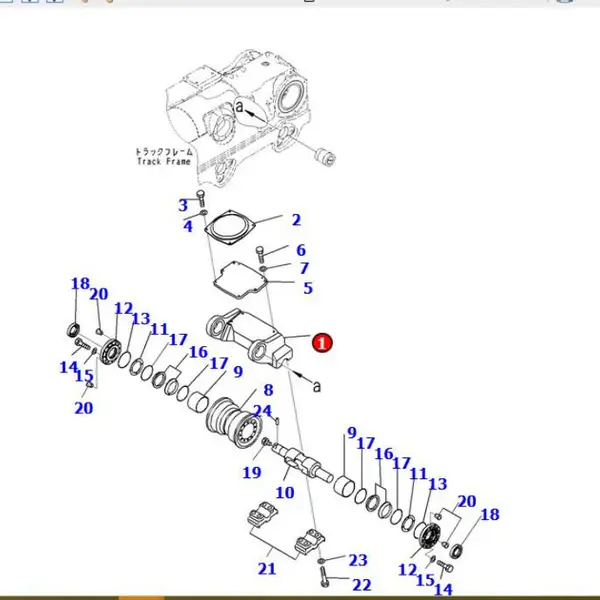Viewport: 600px width, 600px height.
Task: Select the Track Frame label text
Action: tap(164, 161)
